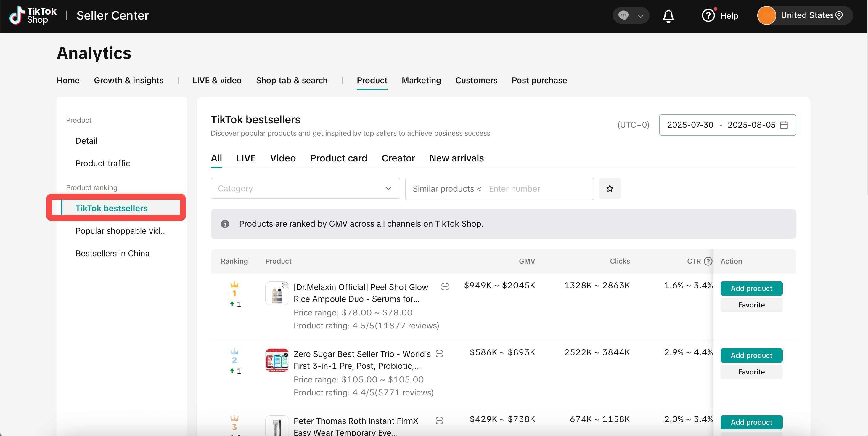Favorite the Zero Sugar Best Seller Trio
Image resolution: width=868 pixels, height=436 pixels.
751,372
